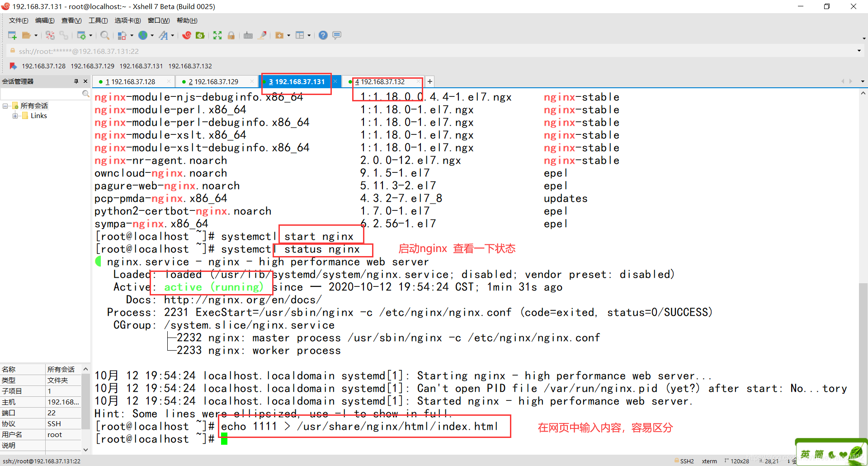868x466 pixels.
Task: Expand the Open folder dropdown arrow
Action: pyautogui.click(x=36, y=35)
